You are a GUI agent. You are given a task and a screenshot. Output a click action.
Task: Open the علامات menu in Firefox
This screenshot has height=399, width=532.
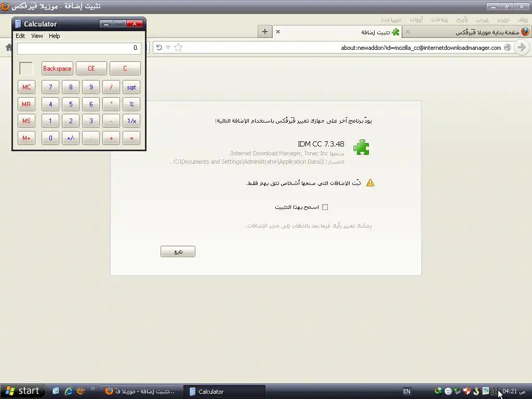pos(440,20)
